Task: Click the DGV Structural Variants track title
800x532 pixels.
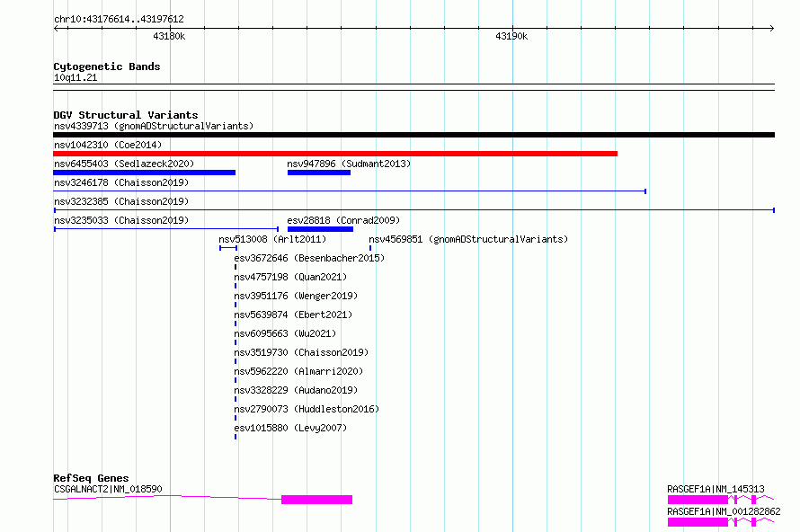Action: [126, 115]
